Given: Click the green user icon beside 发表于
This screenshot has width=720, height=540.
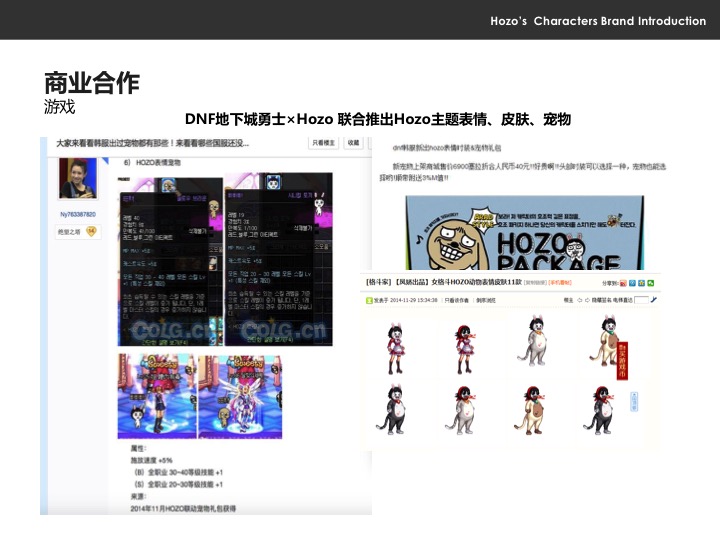Looking at the screenshot, I should tap(369, 300).
